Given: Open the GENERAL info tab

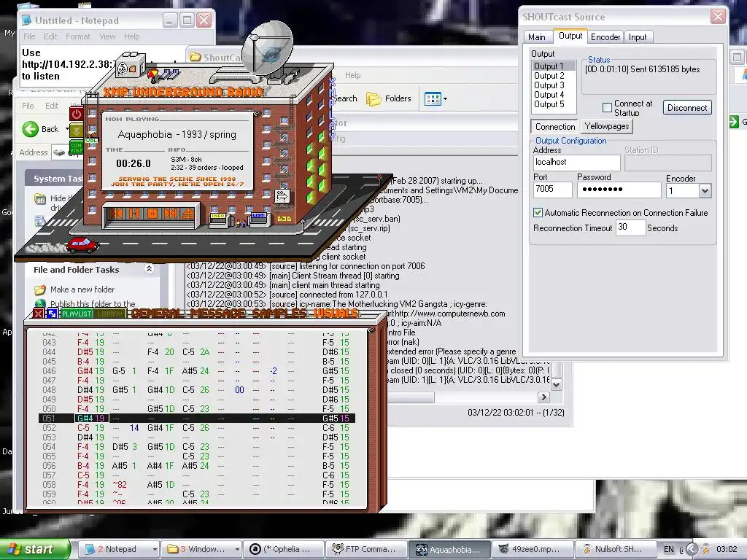Looking at the screenshot, I should [158, 314].
